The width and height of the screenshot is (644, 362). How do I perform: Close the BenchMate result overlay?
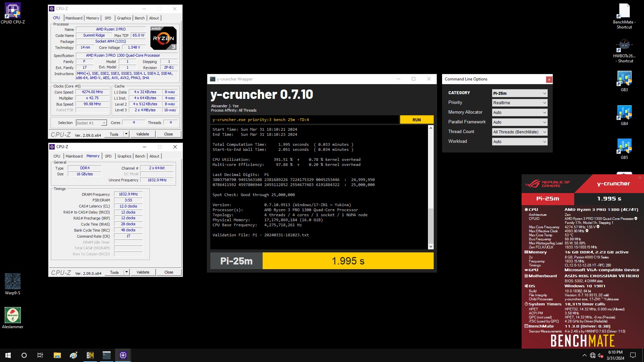pyautogui.click(x=640, y=178)
